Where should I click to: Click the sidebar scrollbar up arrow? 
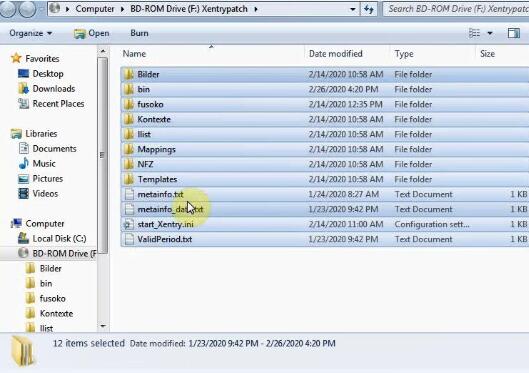pos(103,51)
